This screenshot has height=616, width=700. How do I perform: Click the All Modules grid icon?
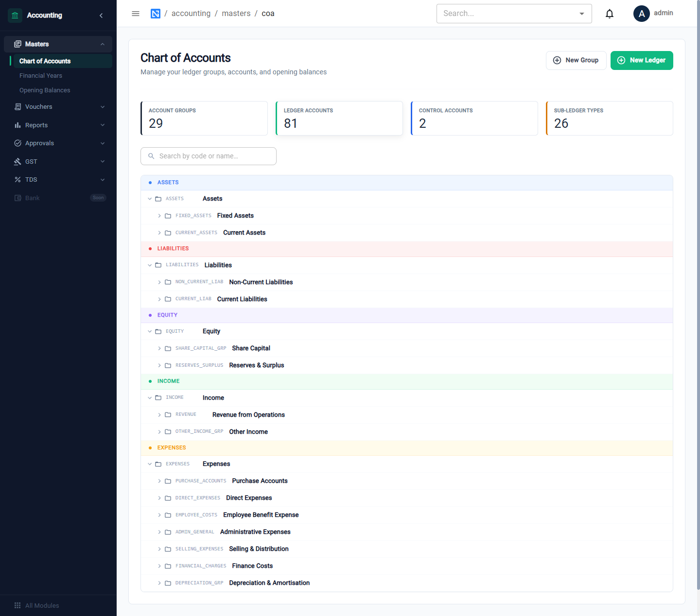(x=17, y=605)
